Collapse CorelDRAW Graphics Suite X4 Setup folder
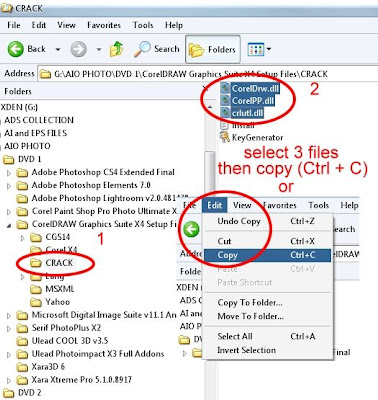The image size is (378, 400). click(x=9, y=225)
